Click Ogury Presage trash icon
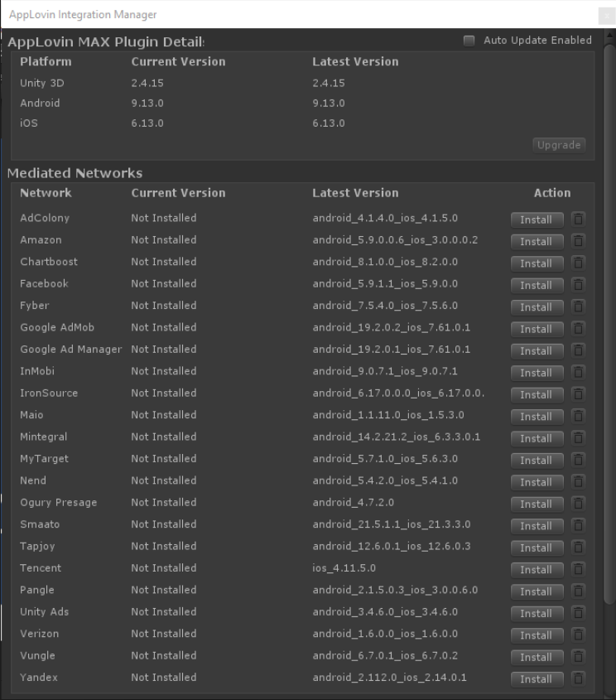Viewport: 616px width, 700px height. (578, 504)
